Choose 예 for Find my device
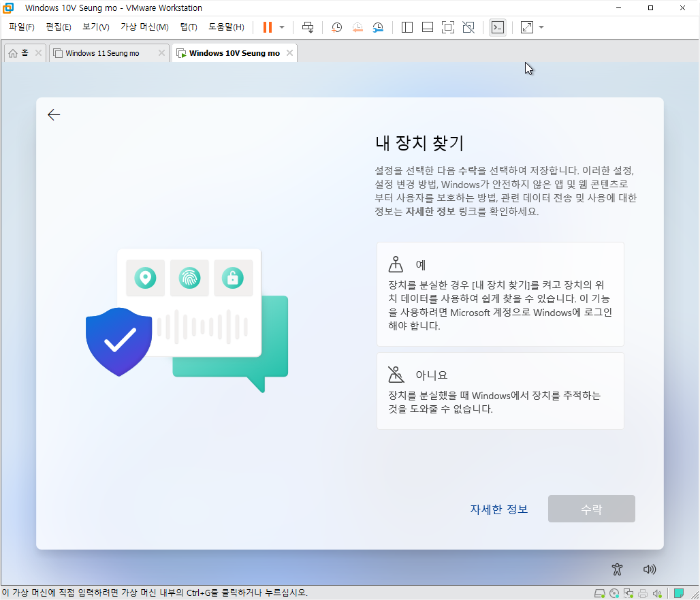The height and width of the screenshot is (600, 700). pyautogui.click(x=500, y=294)
